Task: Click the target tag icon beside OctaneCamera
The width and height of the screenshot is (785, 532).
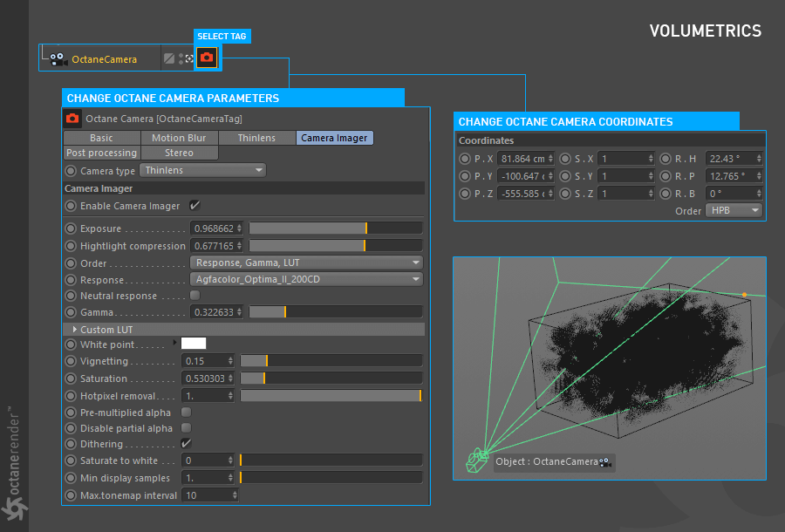Action: pos(189,58)
